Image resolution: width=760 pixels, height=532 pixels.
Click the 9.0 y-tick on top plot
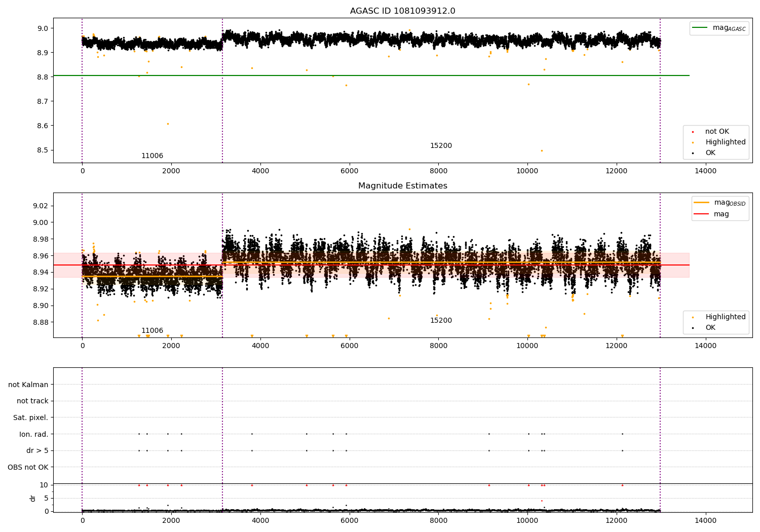coord(43,28)
